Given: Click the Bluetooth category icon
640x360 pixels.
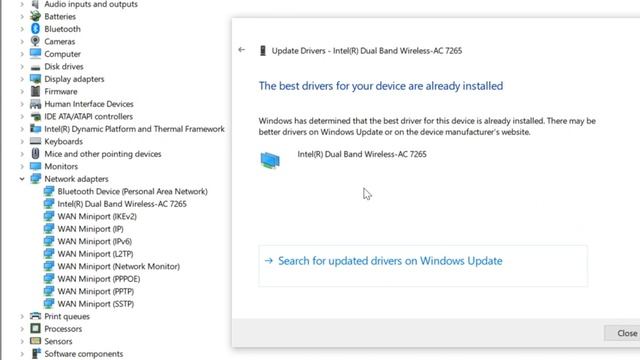Looking at the screenshot, I should 36,29.
